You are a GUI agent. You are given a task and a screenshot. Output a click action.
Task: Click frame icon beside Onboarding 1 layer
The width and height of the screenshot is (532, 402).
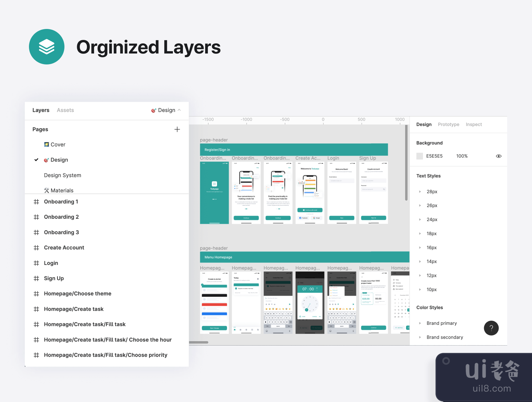(x=36, y=202)
